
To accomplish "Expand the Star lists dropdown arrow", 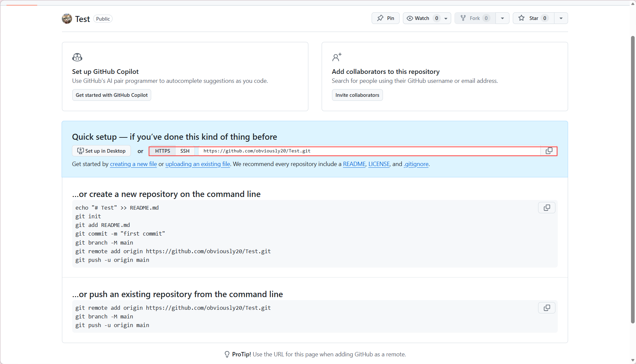I will pos(561,18).
